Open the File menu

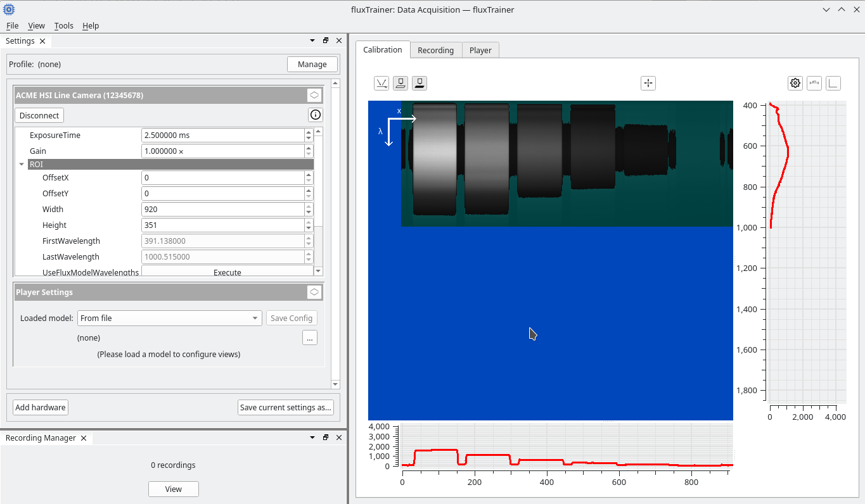click(12, 26)
